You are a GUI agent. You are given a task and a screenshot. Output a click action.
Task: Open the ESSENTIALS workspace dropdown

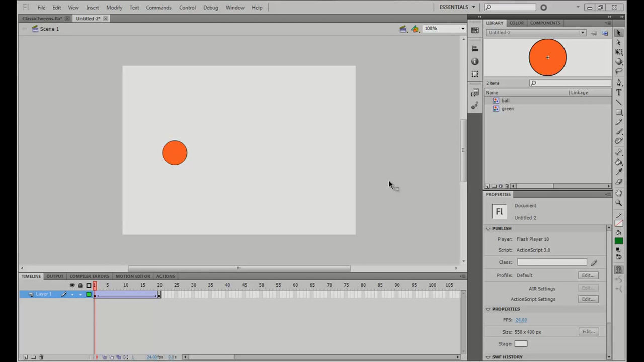tap(457, 7)
